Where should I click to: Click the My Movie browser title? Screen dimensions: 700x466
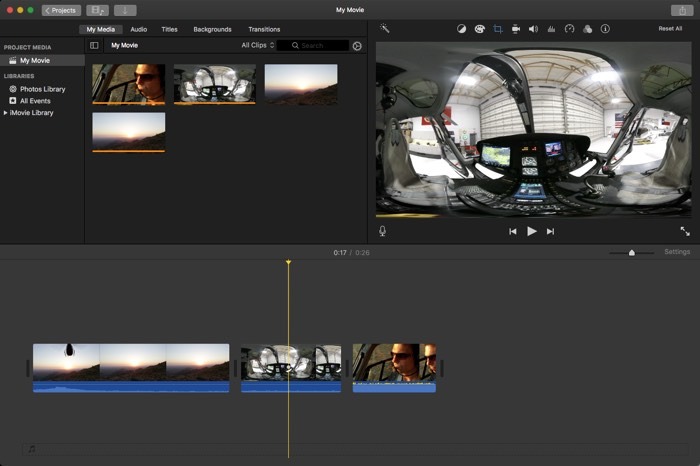pyautogui.click(x=125, y=46)
